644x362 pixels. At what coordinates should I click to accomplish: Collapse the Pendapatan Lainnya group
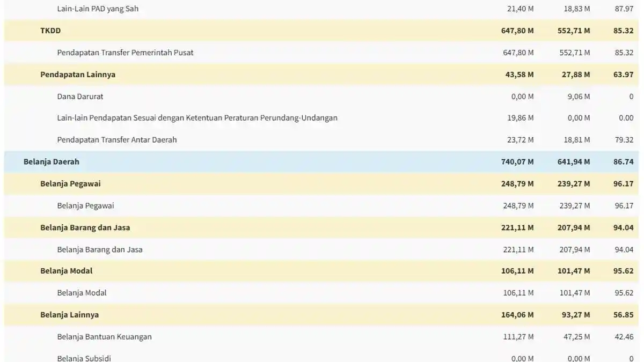point(321,75)
